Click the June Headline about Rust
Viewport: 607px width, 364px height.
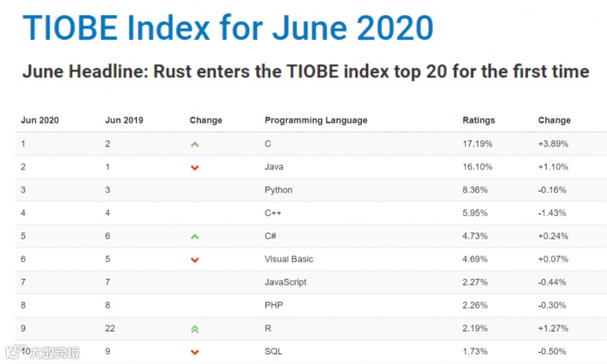[306, 72]
